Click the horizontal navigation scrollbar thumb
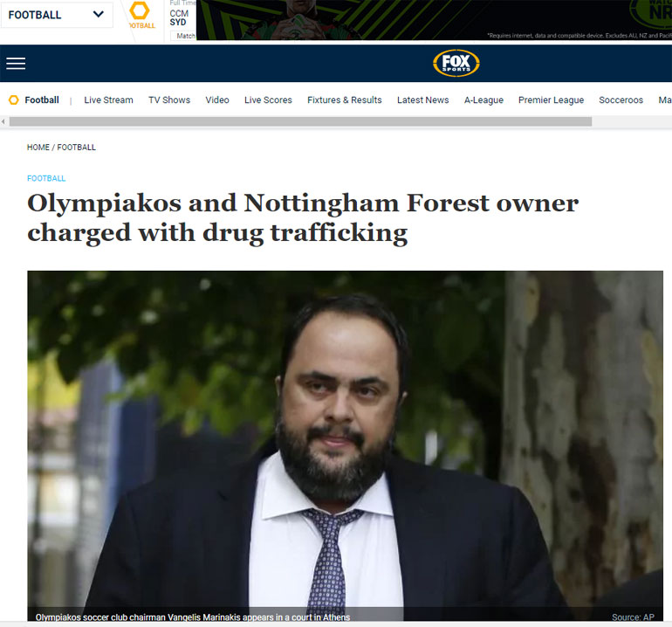 tap(300, 121)
